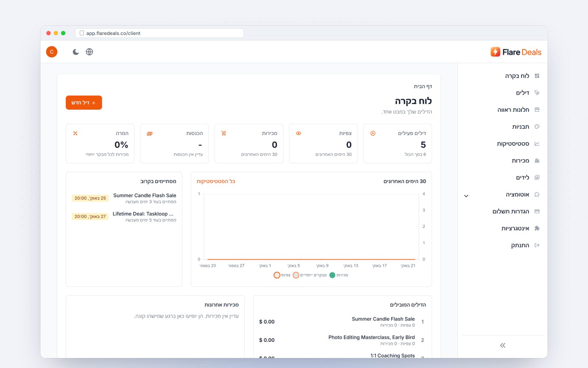The height and width of the screenshot is (368, 588).
Task: Toggle dark mode with the moon icon
Action: tap(76, 52)
